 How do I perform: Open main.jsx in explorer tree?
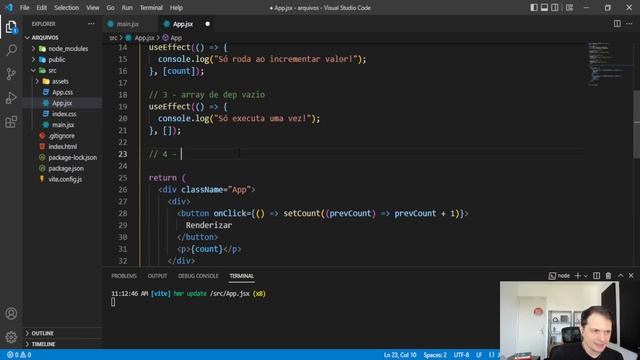coord(63,125)
